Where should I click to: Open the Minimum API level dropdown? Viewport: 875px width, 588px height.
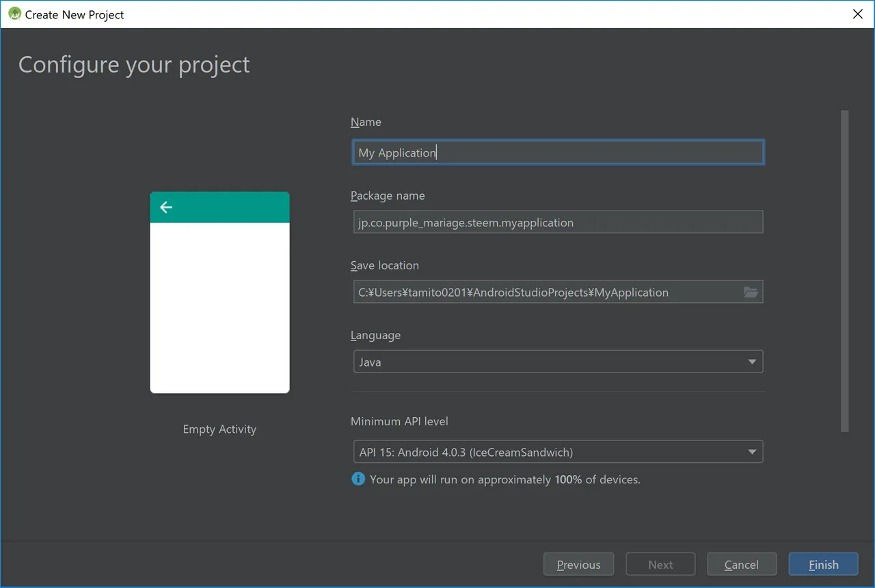[558, 452]
